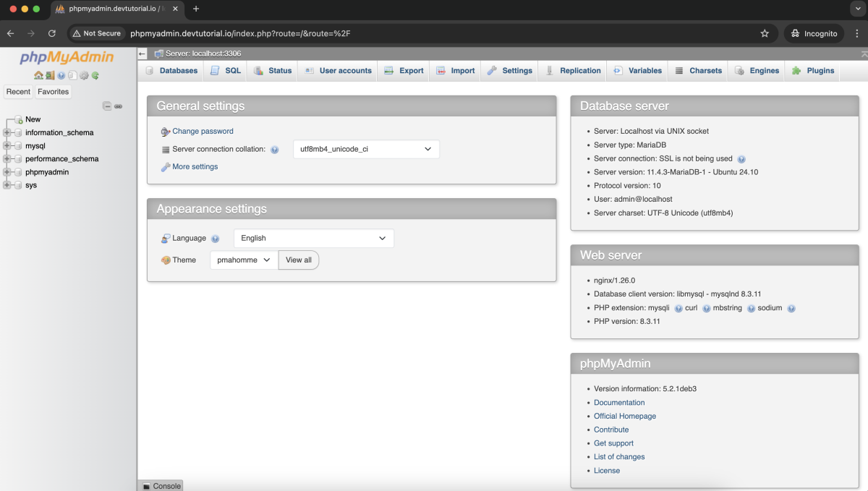
Task: Open the Import tab
Action: pos(455,71)
